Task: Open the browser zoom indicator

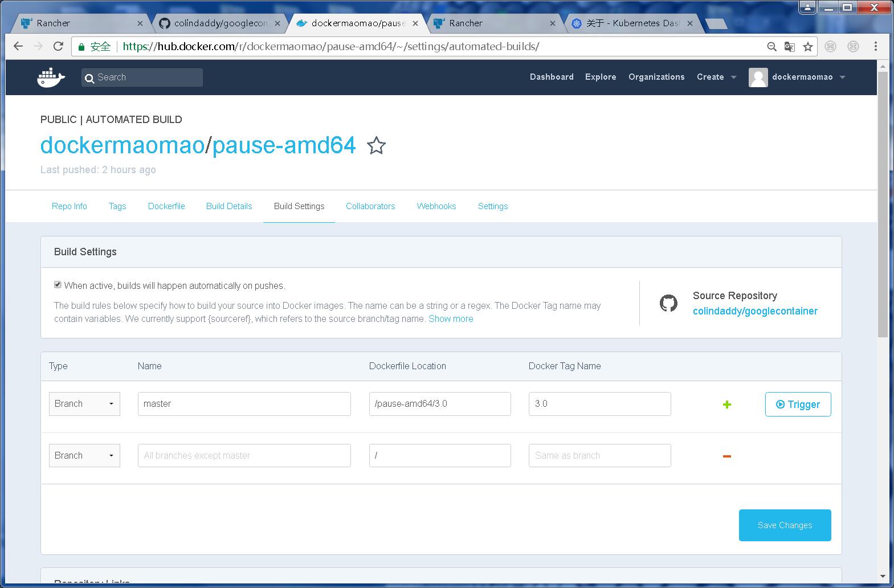Action: [x=771, y=47]
